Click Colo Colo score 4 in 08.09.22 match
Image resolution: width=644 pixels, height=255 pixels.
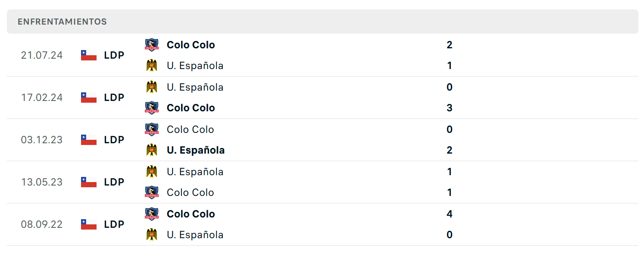[x=450, y=214]
